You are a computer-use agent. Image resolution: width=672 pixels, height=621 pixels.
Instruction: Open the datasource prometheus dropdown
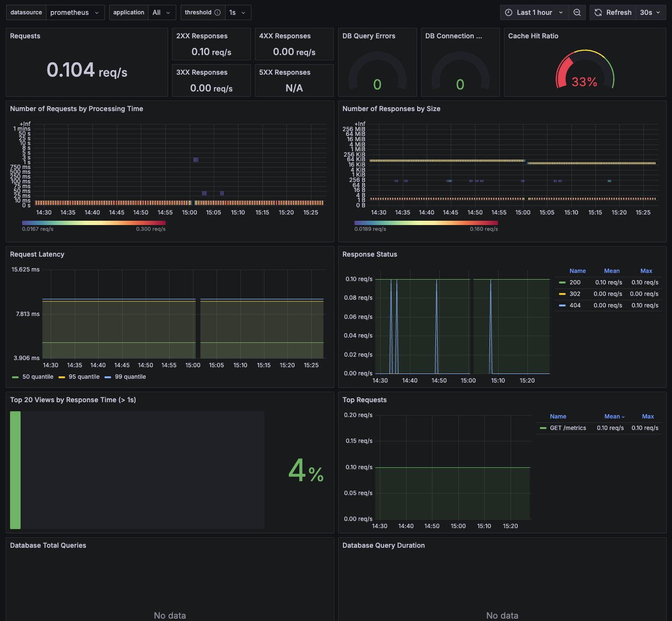click(x=75, y=12)
